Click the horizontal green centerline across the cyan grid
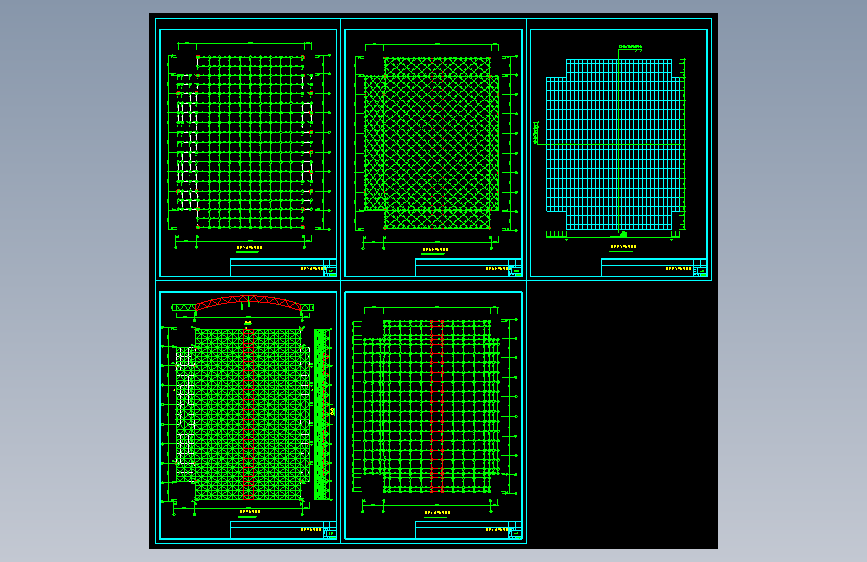867x562 pixels. click(x=609, y=144)
